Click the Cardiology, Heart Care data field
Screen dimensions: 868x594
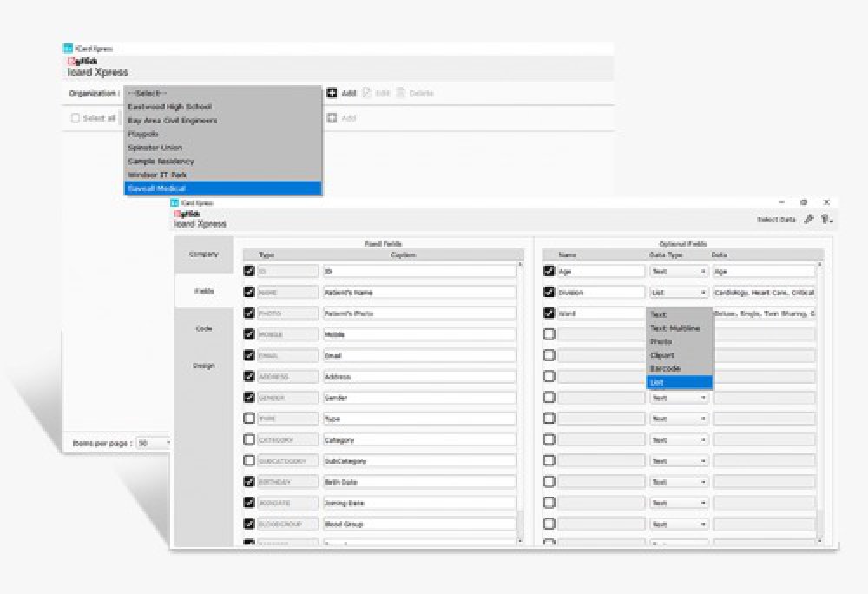[x=764, y=293]
